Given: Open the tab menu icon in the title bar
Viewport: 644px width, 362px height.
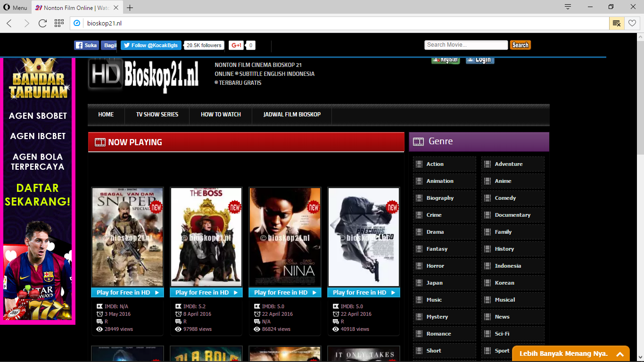Looking at the screenshot, I should tap(568, 7).
